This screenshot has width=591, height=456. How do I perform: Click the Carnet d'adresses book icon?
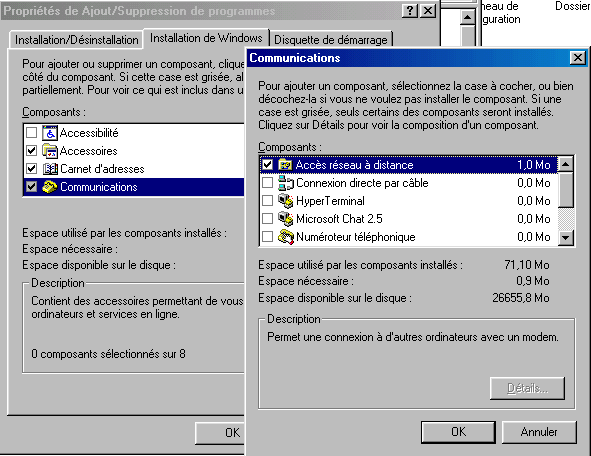50,169
